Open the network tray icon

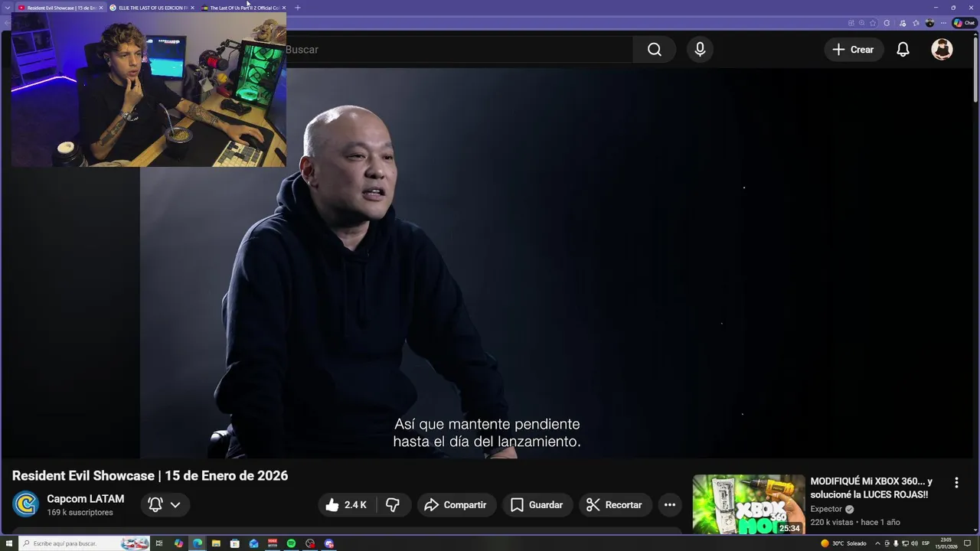[x=905, y=543]
